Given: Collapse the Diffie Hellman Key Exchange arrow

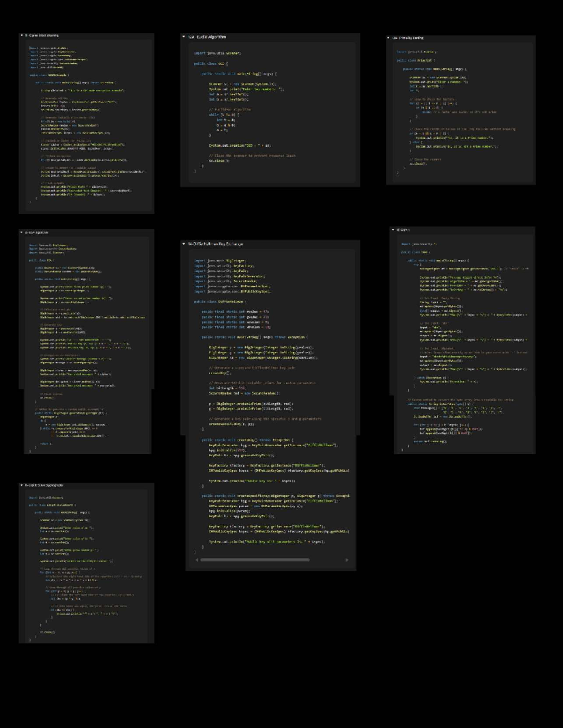Looking at the screenshot, I should click(x=183, y=244).
